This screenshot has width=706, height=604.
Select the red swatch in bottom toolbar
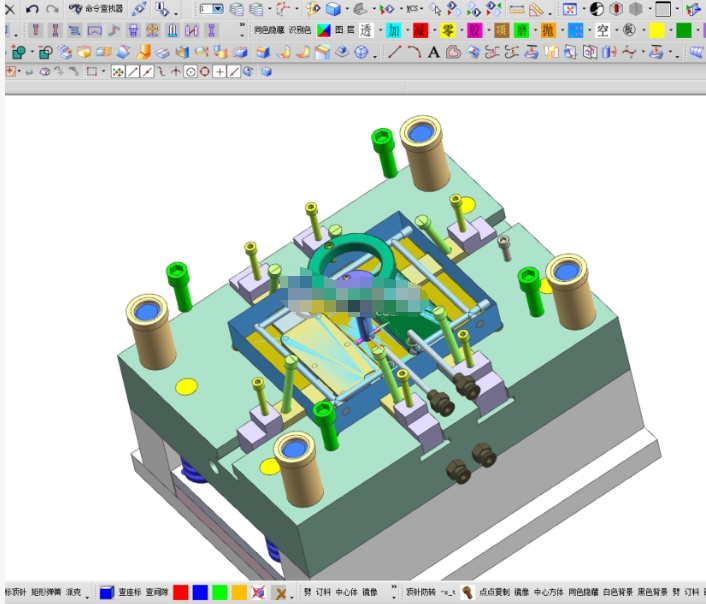click(x=180, y=592)
